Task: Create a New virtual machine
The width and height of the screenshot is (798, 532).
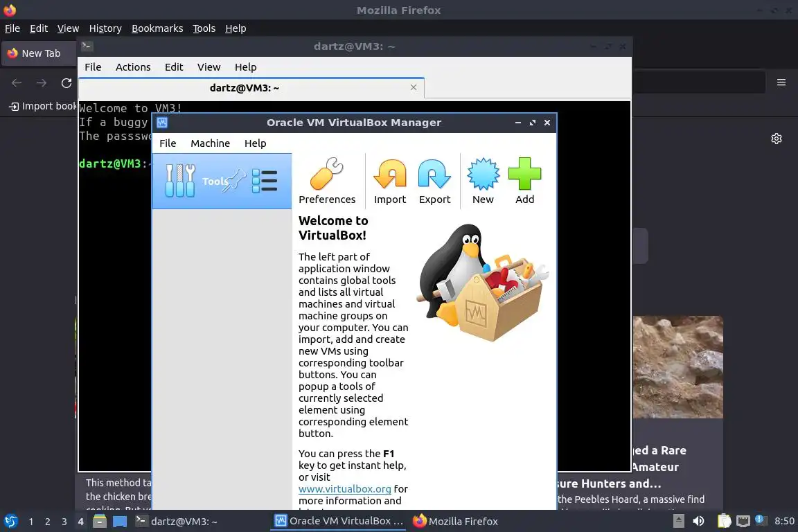Action: coord(483,181)
